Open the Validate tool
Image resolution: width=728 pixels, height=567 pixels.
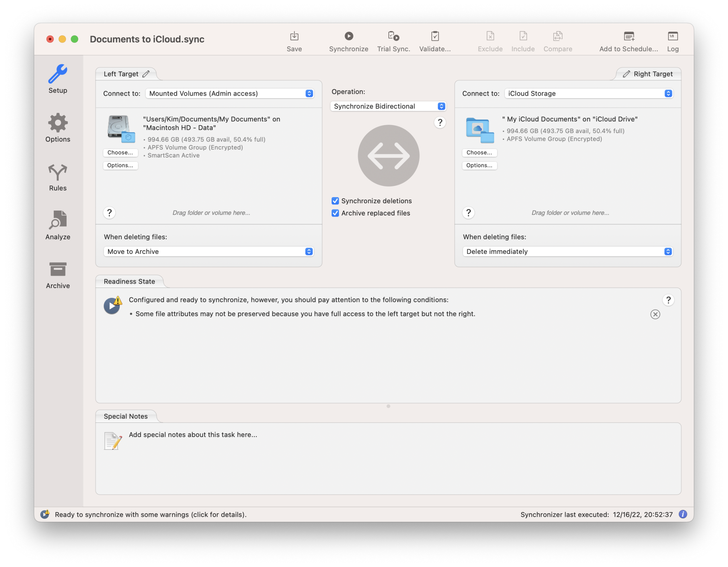click(435, 36)
